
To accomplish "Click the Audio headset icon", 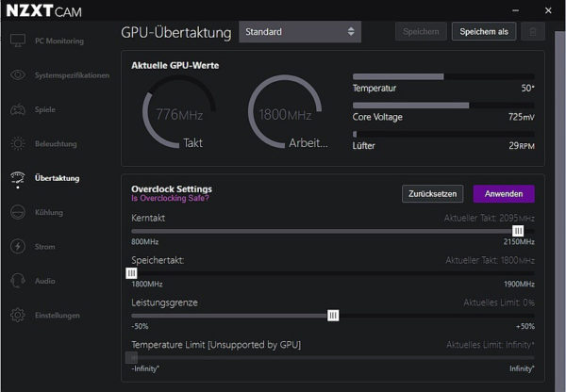I will tap(18, 281).
